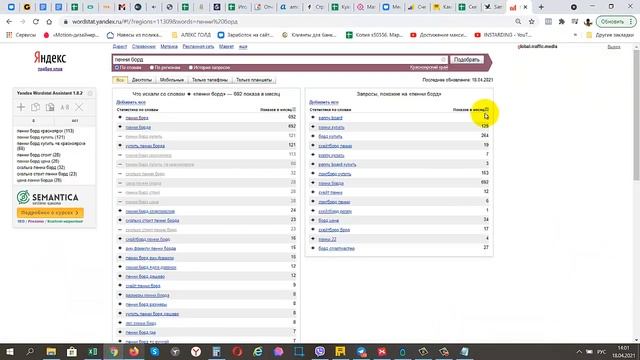This screenshot has width=640, height=360.
Task: Click the Yandex logo
Action: point(50,58)
